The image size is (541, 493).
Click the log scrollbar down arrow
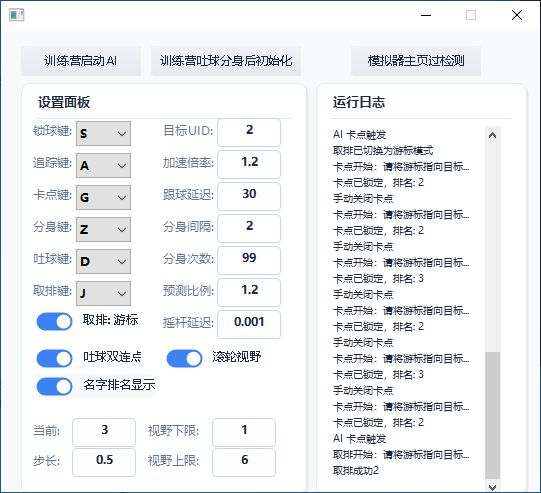pyautogui.click(x=492, y=487)
